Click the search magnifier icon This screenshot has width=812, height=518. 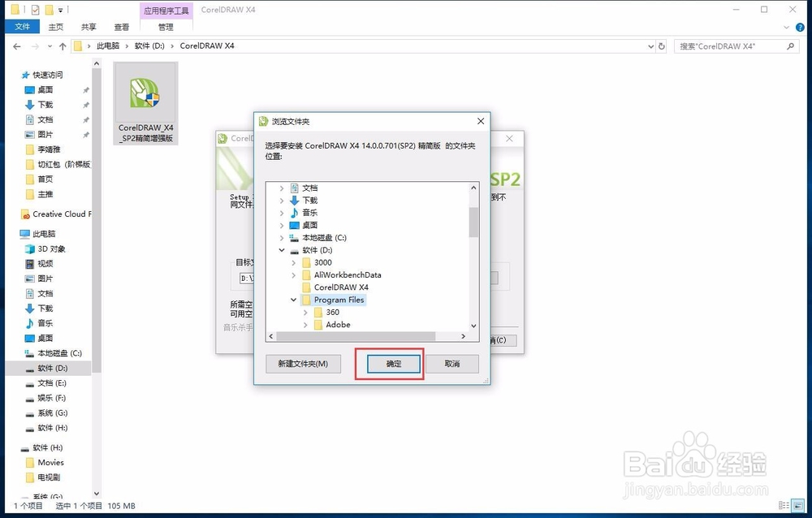click(790, 46)
